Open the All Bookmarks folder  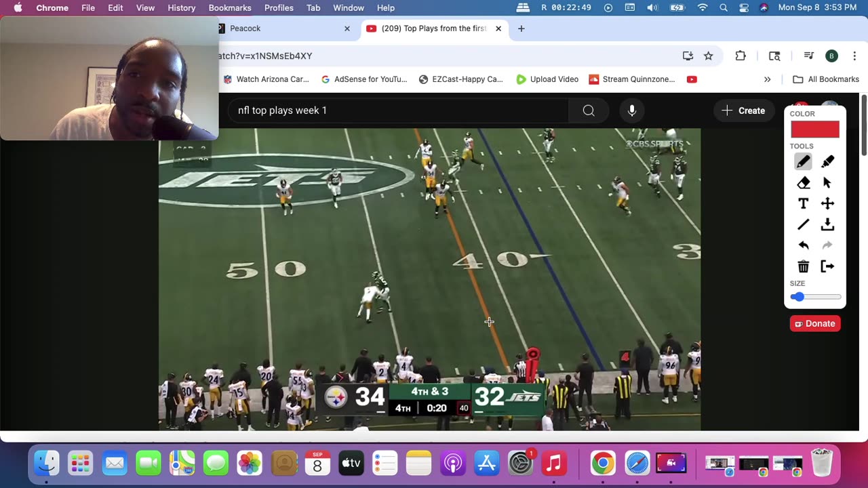pyautogui.click(x=826, y=79)
